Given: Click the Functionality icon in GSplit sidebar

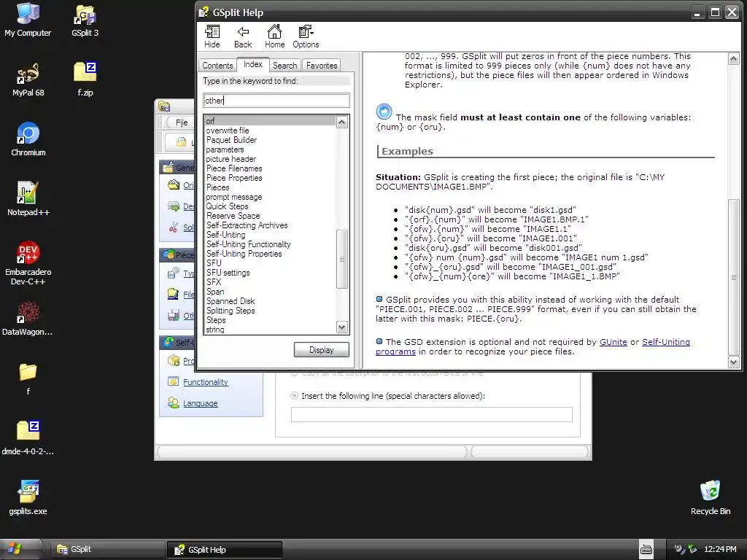Looking at the screenshot, I should (x=173, y=381).
